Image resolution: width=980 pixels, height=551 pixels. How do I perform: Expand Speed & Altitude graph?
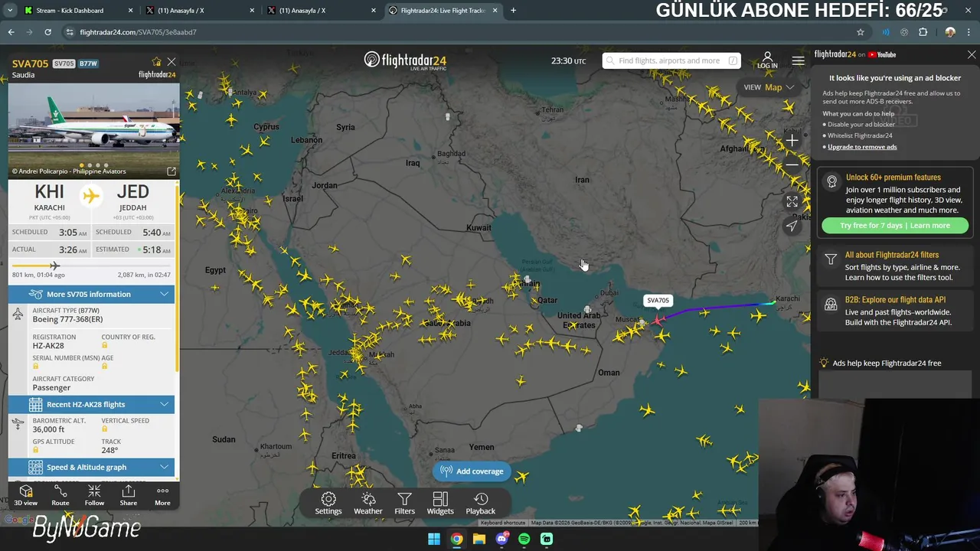[x=92, y=467]
